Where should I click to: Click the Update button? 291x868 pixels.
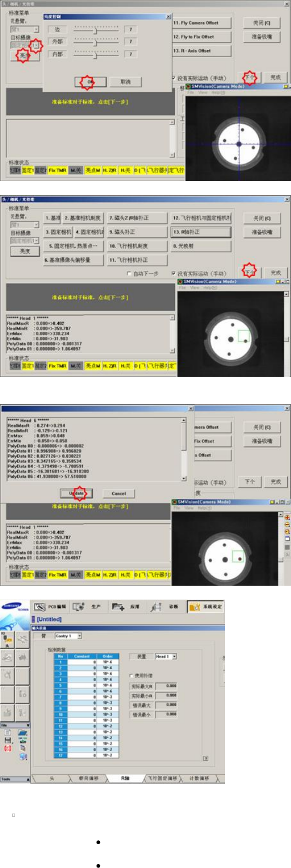point(77,493)
